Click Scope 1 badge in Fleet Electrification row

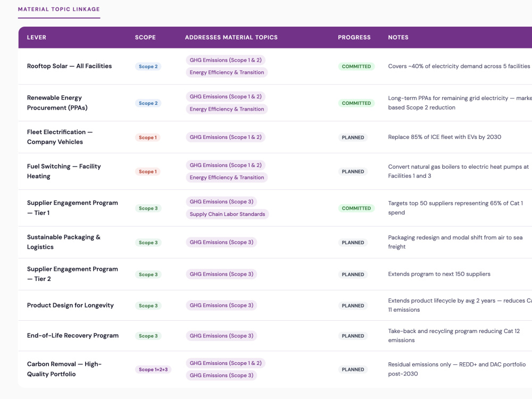147,137
